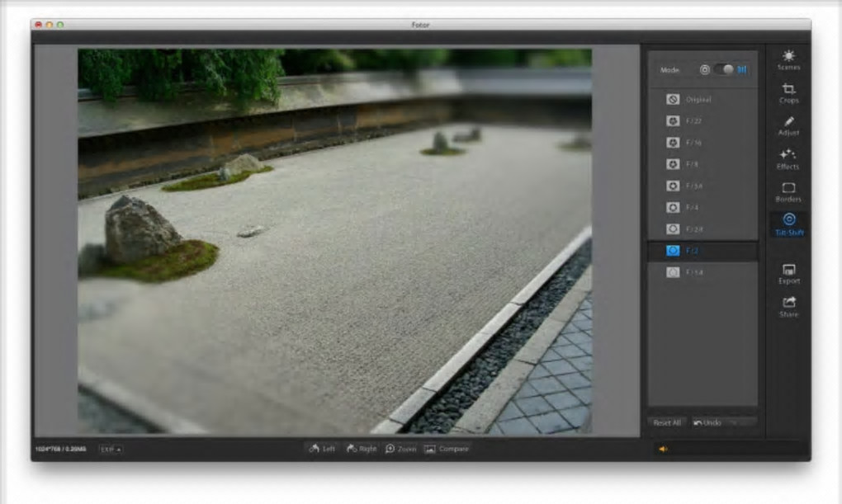Click the Export icon

click(x=789, y=274)
